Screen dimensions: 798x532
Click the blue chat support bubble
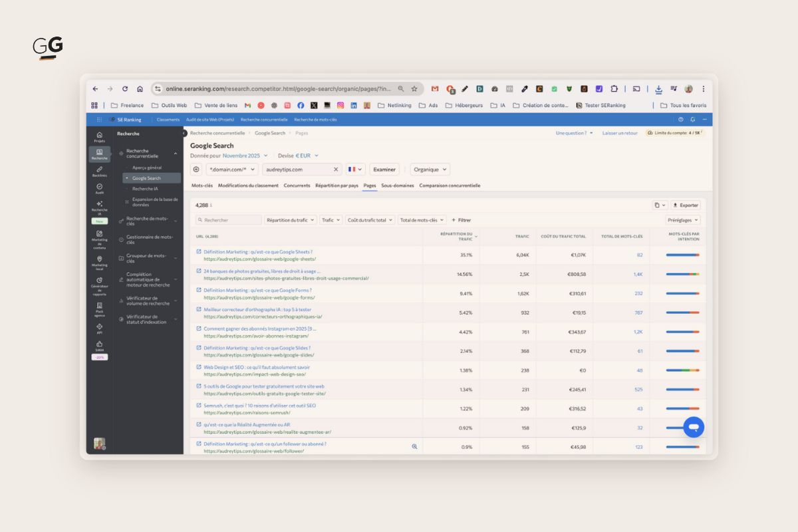[693, 427]
